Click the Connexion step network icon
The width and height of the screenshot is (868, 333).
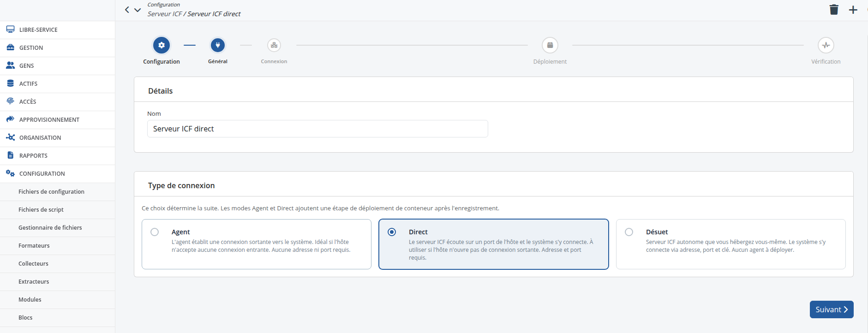pyautogui.click(x=274, y=45)
